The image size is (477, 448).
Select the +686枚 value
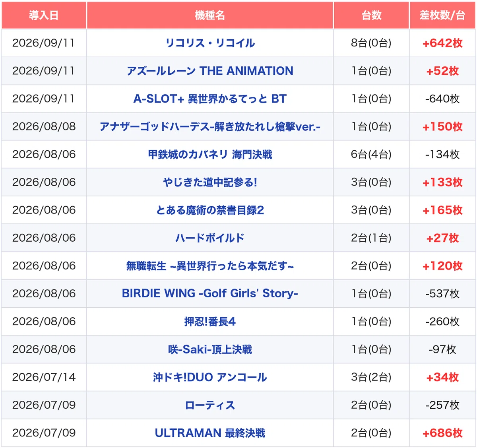tap(442, 432)
